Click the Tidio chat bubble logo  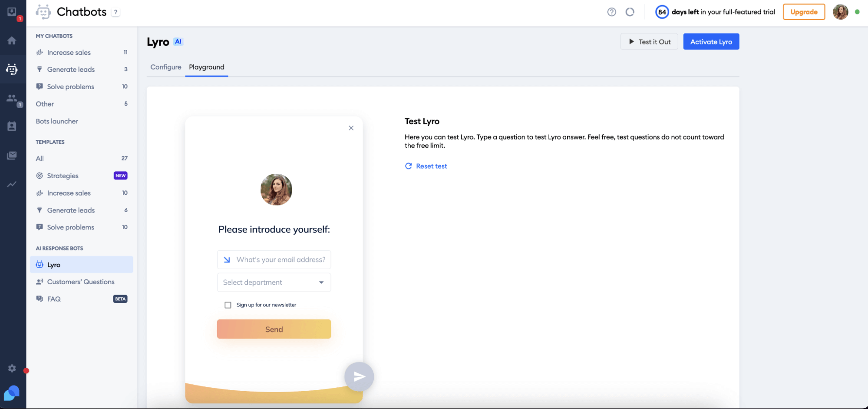click(12, 393)
